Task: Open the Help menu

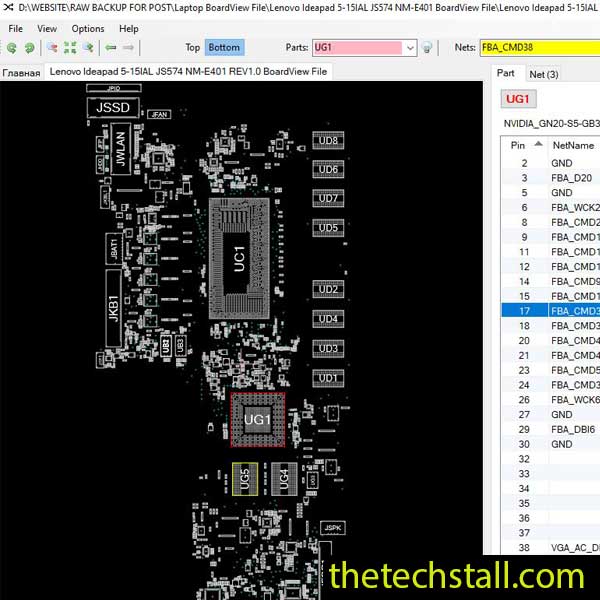Action: pyautogui.click(x=129, y=29)
